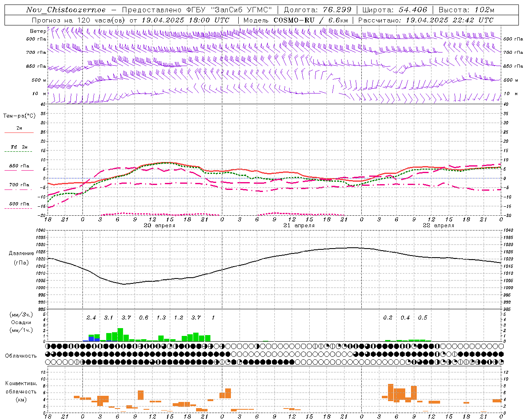Click the (мм/3ч.) precipitation unit label
Screen dimensions: 525x420
[x=21, y=315]
